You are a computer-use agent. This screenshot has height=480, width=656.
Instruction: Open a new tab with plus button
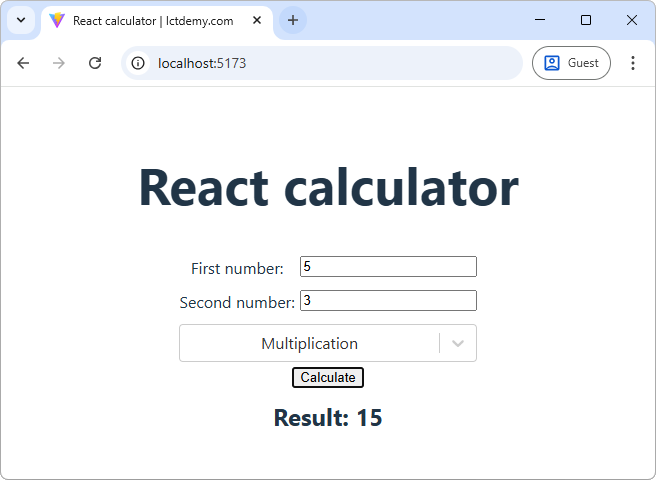tap(293, 20)
